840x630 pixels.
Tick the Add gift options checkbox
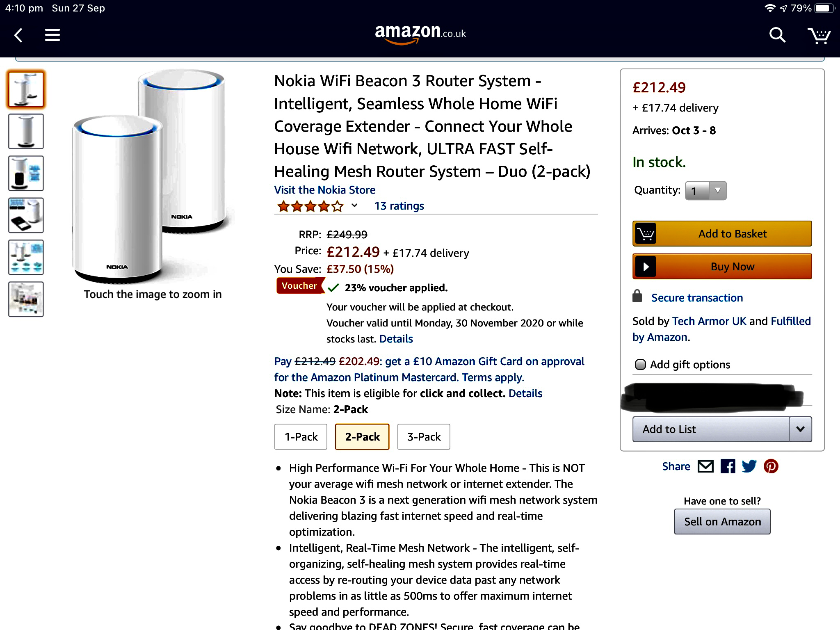tap(640, 365)
